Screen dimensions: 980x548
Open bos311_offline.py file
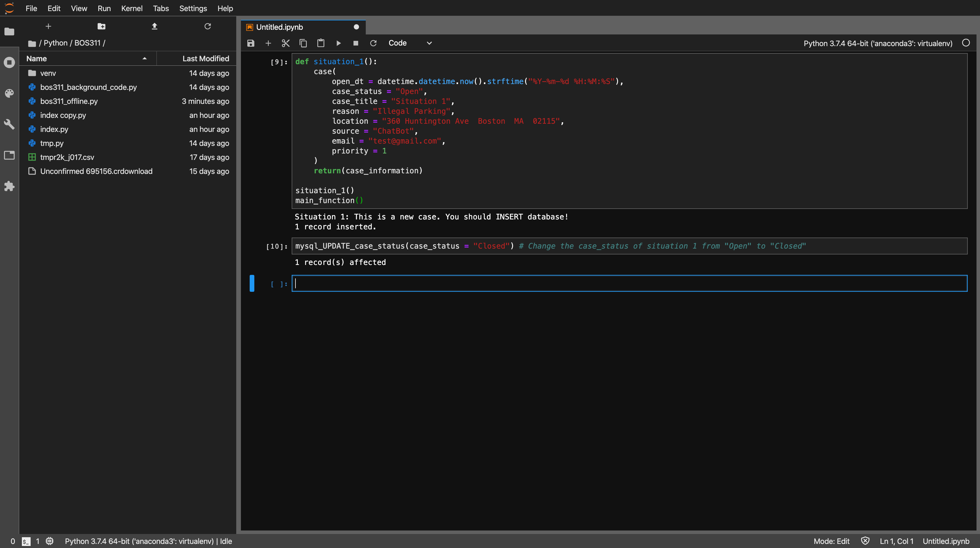pyautogui.click(x=69, y=101)
